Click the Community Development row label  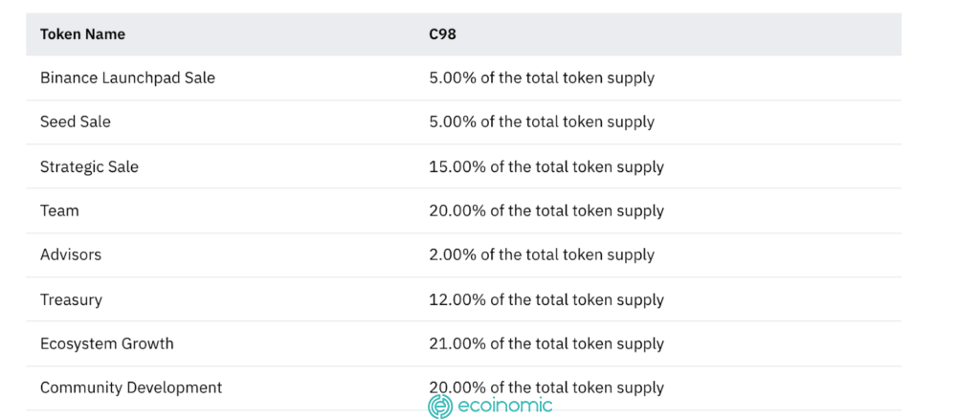(x=131, y=387)
